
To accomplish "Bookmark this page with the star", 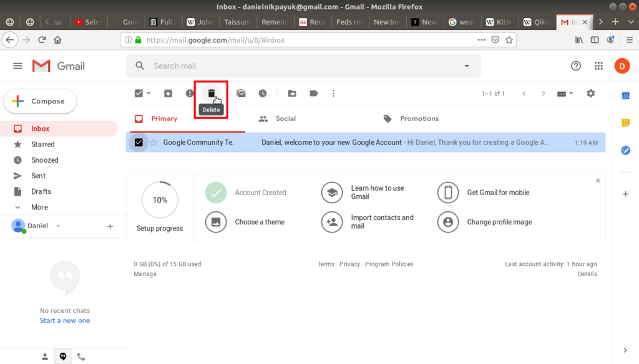I will point(509,40).
